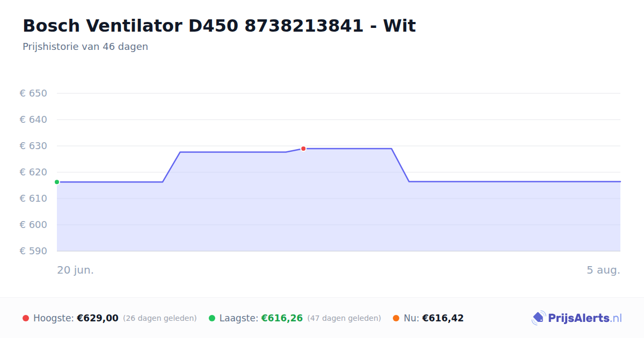Click the € 590 axis label
The height and width of the screenshot is (338, 644).
click(x=33, y=251)
